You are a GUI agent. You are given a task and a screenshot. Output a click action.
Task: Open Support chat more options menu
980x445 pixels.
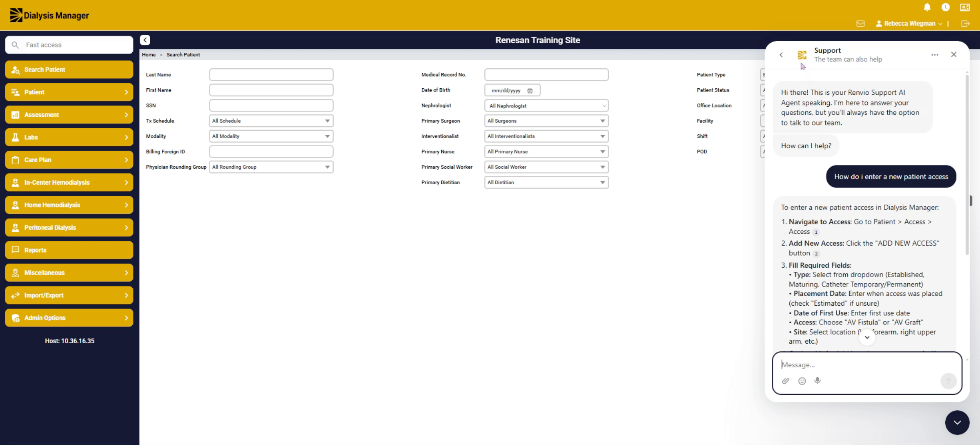tap(935, 55)
